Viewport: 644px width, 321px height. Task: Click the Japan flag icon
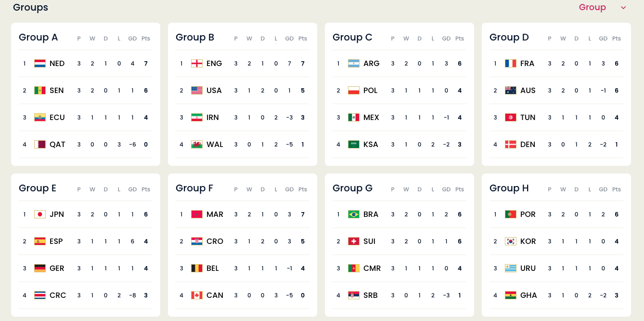(x=40, y=214)
